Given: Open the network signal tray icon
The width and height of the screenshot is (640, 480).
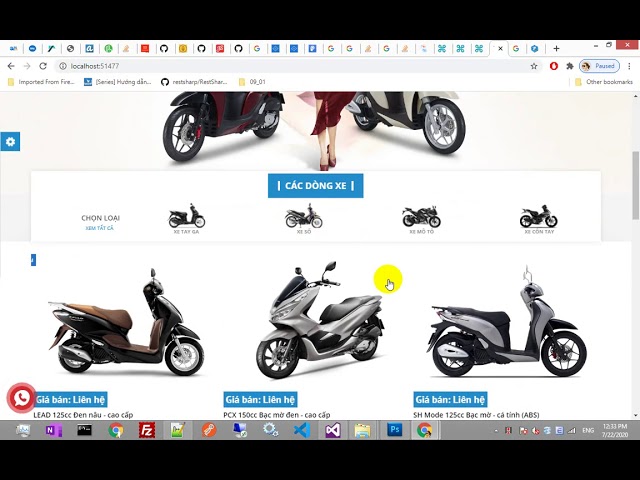Looking at the screenshot, I should 572,431.
